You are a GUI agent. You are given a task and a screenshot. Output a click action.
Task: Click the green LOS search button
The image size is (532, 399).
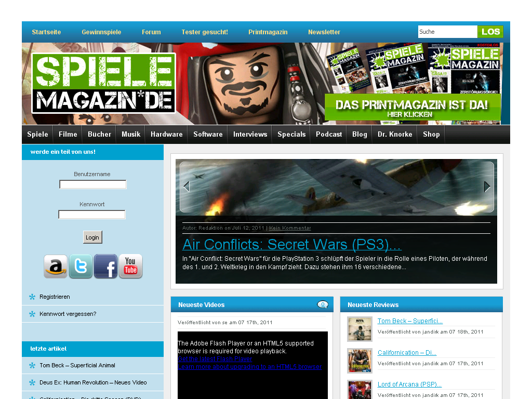(x=490, y=32)
